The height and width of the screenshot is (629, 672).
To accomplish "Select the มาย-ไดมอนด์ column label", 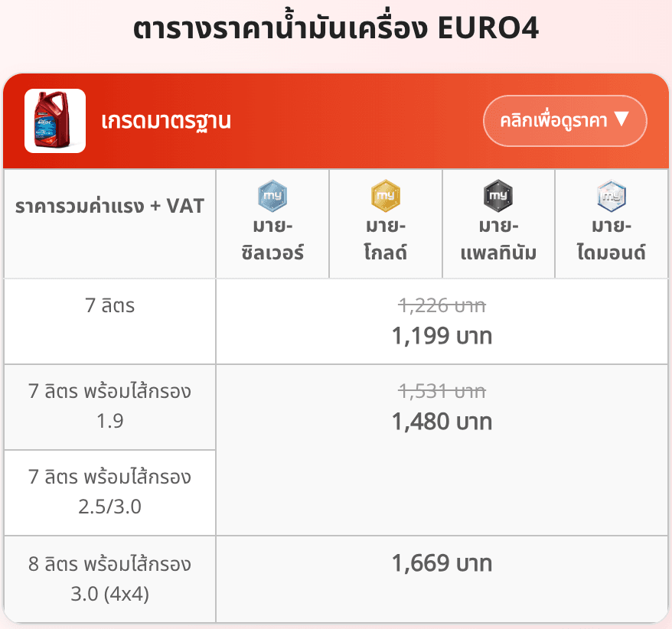I will pyautogui.click(x=612, y=240).
